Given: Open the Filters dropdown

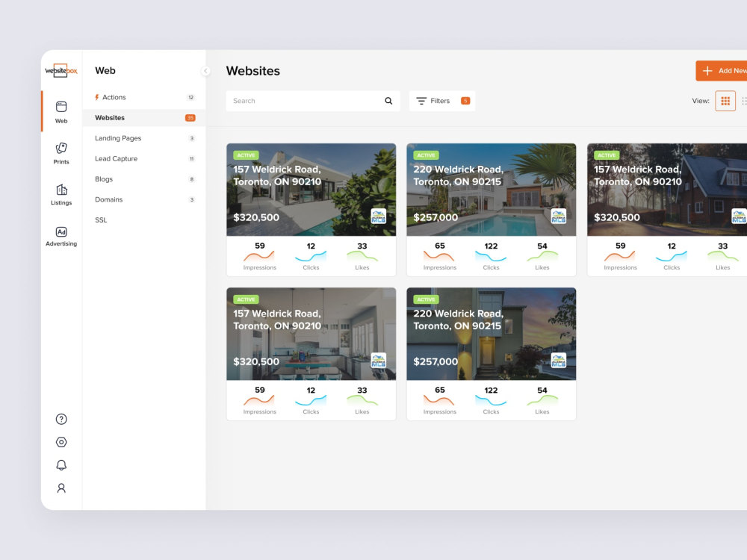Looking at the screenshot, I should pyautogui.click(x=442, y=101).
